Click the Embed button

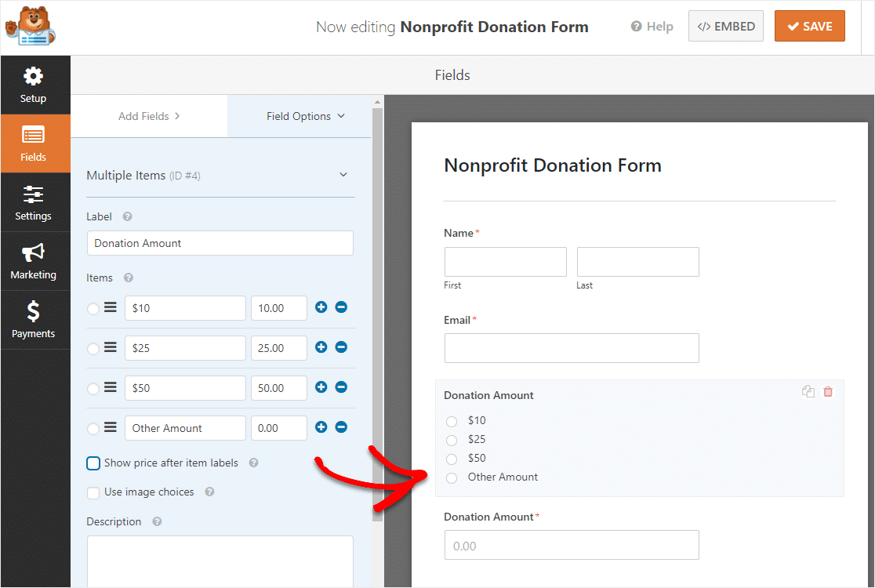coord(725,26)
